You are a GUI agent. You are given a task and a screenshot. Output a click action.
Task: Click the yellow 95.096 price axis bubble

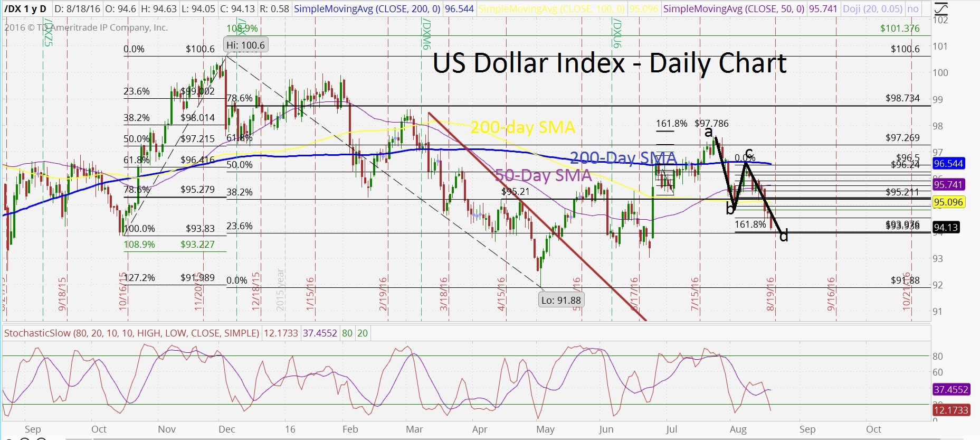point(949,202)
